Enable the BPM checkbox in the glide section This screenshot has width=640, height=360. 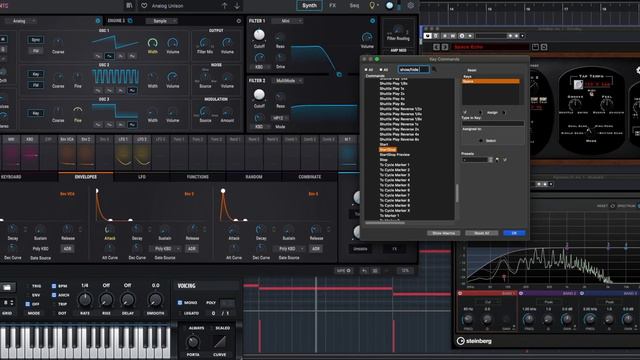pyautogui.click(x=54, y=286)
